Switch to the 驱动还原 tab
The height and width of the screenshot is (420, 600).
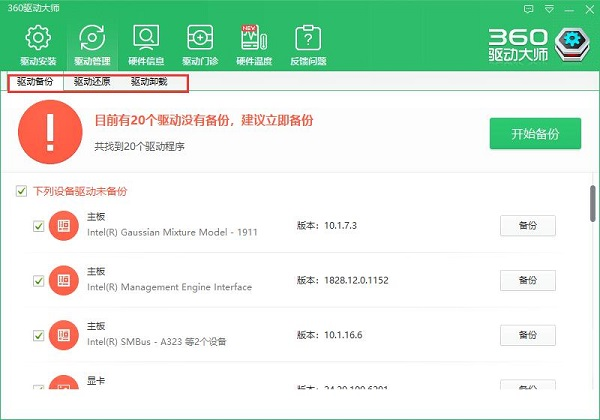92,81
